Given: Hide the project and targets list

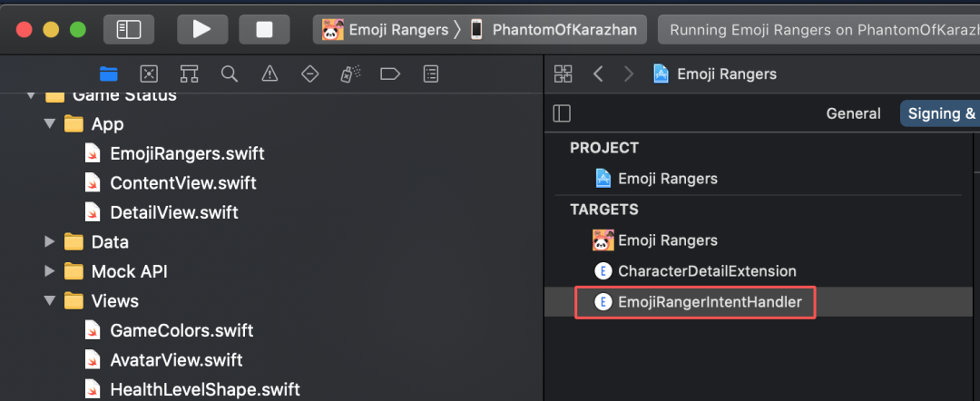Looking at the screenshot, I should pos(563,113).
